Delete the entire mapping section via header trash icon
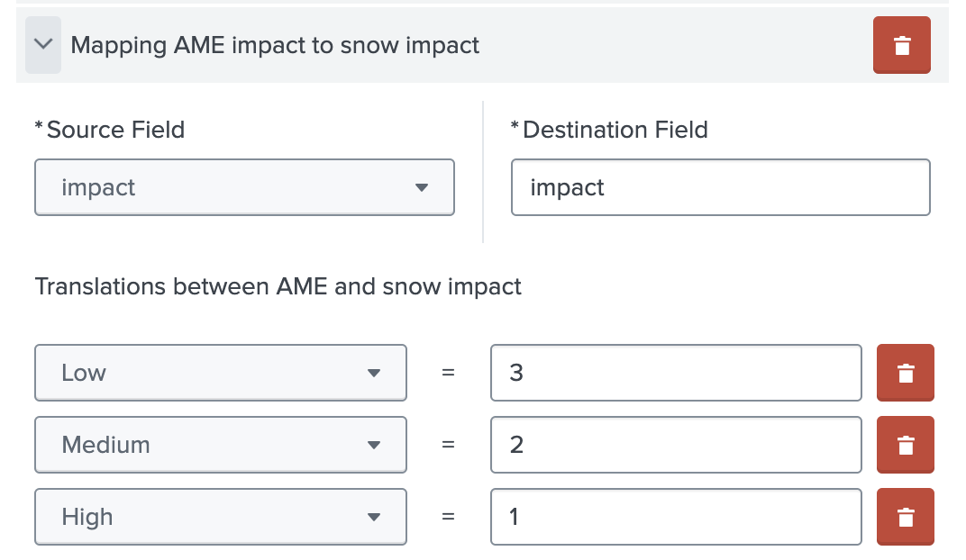The width and height of the screenshot is (966, 560). click(901, 44)
